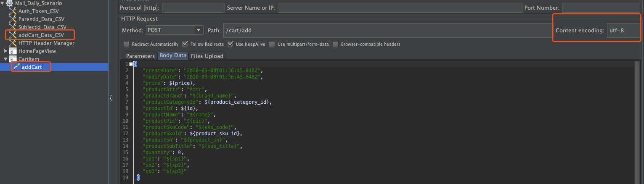Image resolution: width=644 pixels, height=184 pixels.
Task: Open HTTP Header Manager in the tree
Action: point(46,43)
